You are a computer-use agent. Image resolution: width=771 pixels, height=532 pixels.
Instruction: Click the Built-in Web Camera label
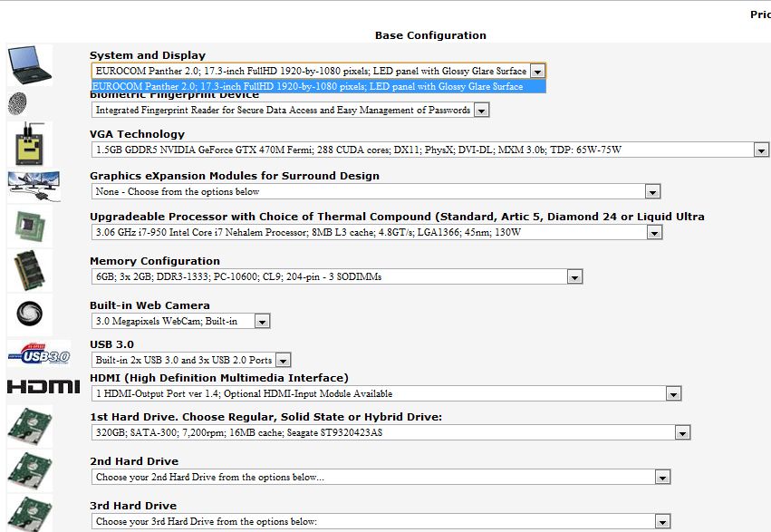pyautogui.click(x=149, y=305)
